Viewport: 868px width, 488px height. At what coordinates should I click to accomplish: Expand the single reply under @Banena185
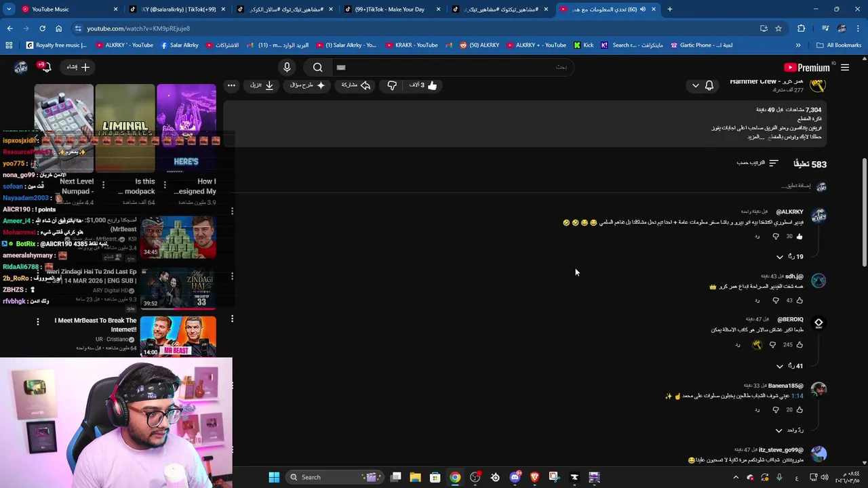[789, 430]
